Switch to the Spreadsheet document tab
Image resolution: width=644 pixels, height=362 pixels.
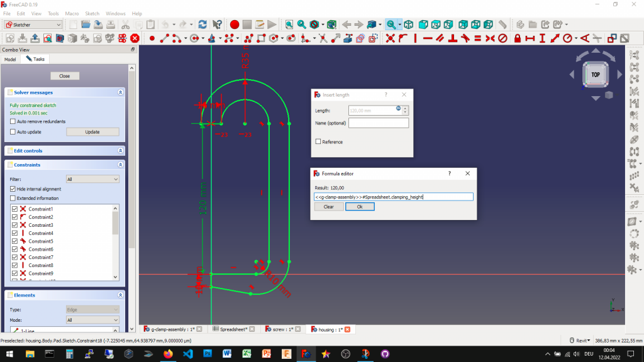coord(233,329)
